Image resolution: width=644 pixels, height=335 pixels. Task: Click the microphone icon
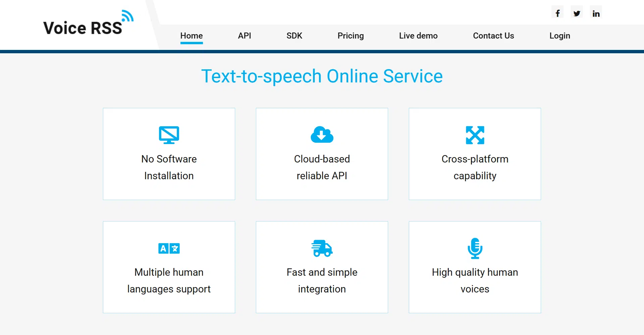475,248
